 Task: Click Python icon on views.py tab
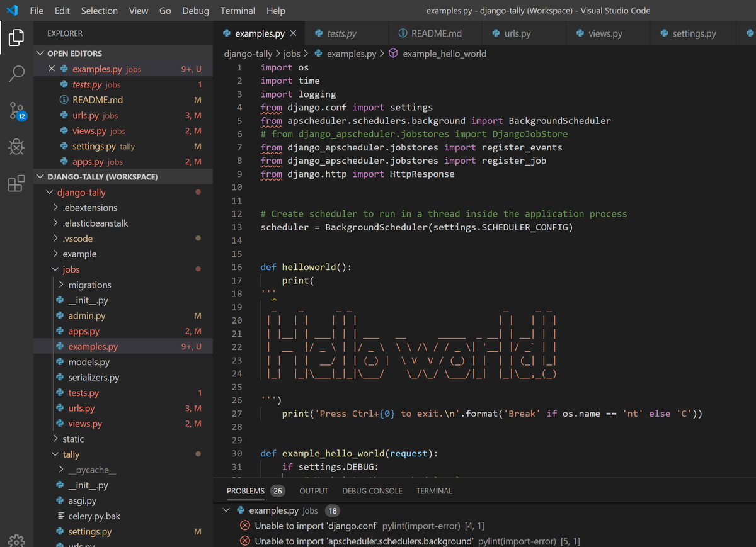click(x=580, y=33)
